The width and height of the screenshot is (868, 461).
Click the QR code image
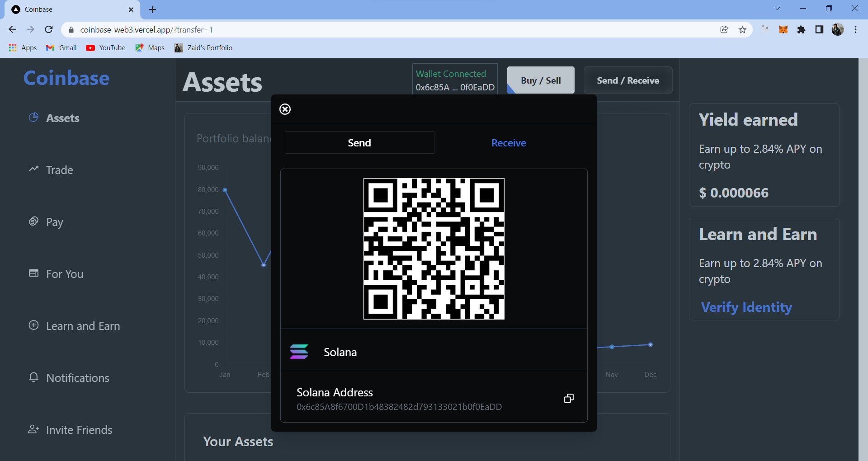(x=434, y=249)
